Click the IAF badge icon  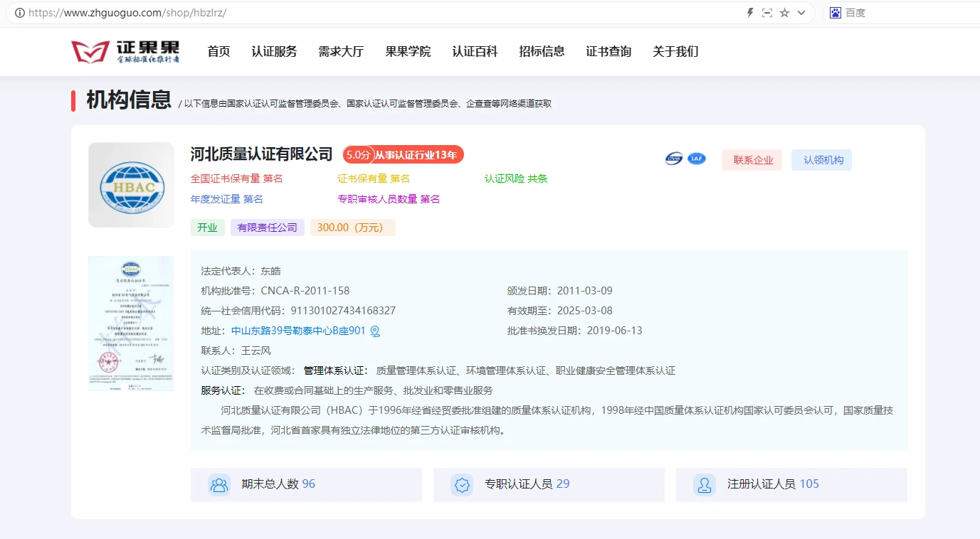[697, 159]
